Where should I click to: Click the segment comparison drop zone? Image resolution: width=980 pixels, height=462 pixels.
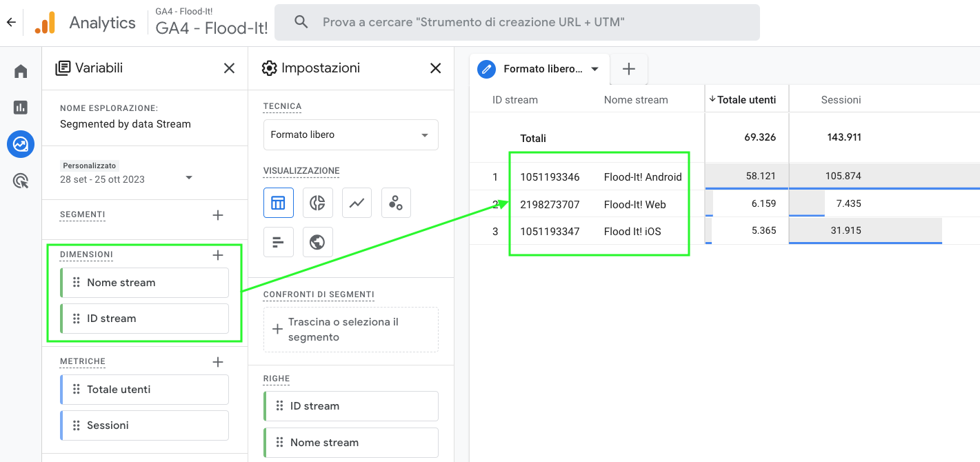[351, 330]
